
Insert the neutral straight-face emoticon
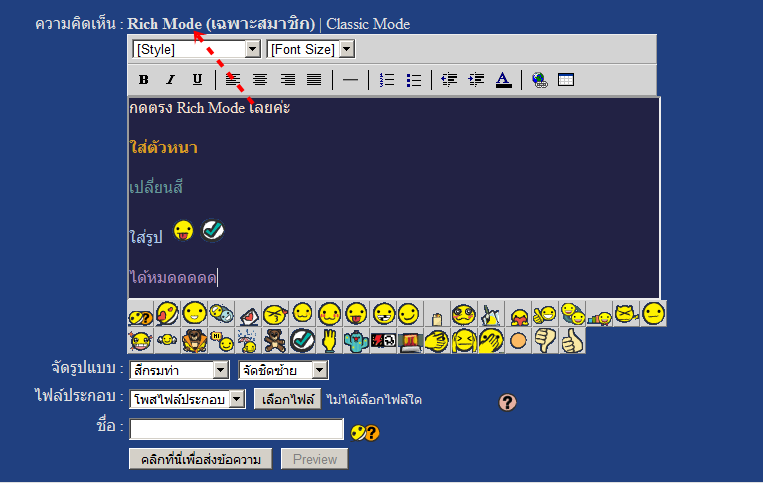tap(654, 314)
